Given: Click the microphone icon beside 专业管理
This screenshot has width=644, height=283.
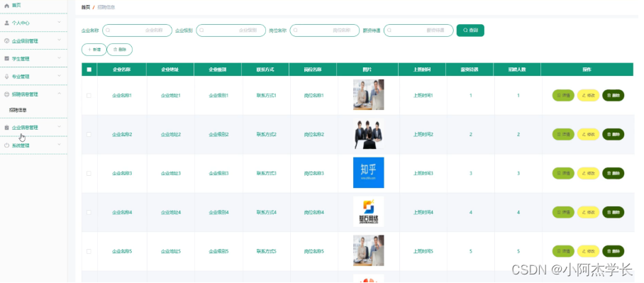Looking at the screenshot, I should [x=6, y=77].
